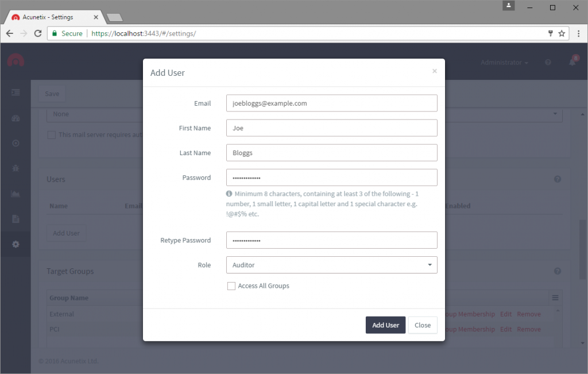Check the Access All Groups checkbox

click(x=231, y=286)
